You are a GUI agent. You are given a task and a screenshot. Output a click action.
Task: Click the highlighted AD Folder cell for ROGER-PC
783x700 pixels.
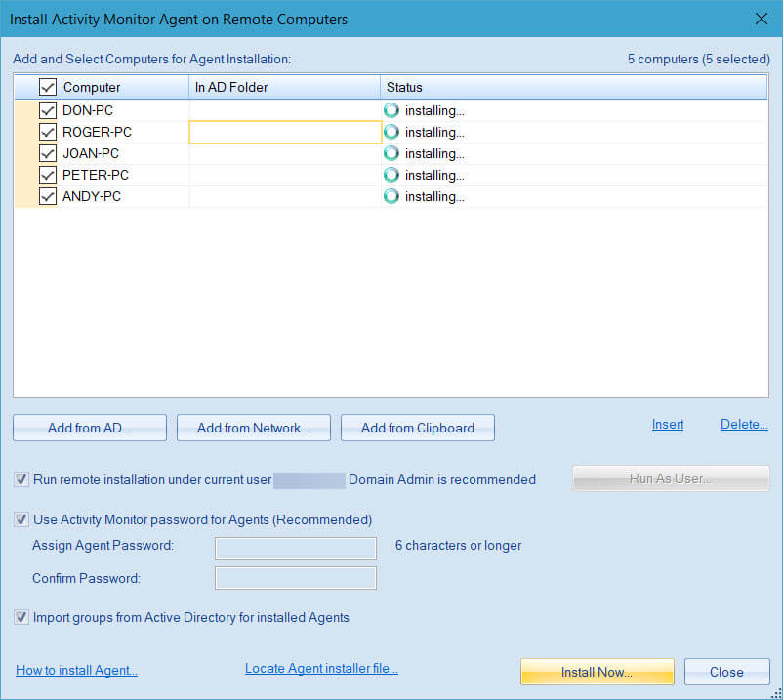pyautogui.click(x=286, y=133)
